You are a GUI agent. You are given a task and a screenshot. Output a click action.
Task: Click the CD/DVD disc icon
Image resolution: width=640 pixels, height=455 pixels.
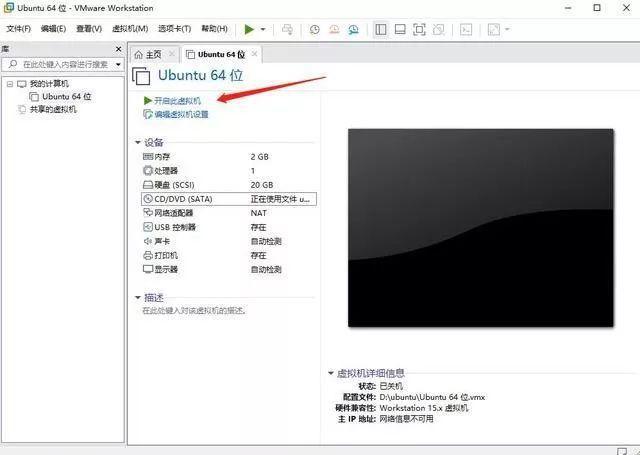(x=148, y=199)
